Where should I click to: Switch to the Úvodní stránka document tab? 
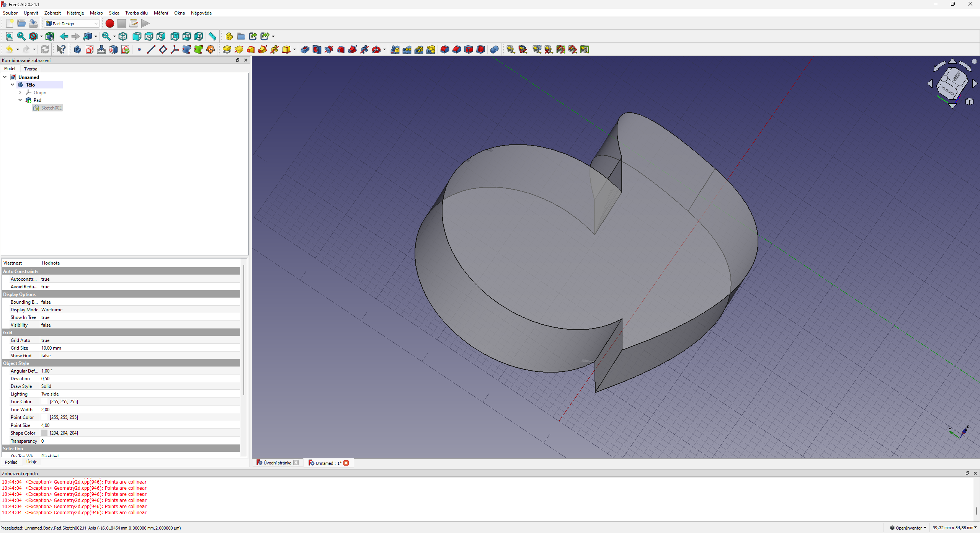coord(277,463)
